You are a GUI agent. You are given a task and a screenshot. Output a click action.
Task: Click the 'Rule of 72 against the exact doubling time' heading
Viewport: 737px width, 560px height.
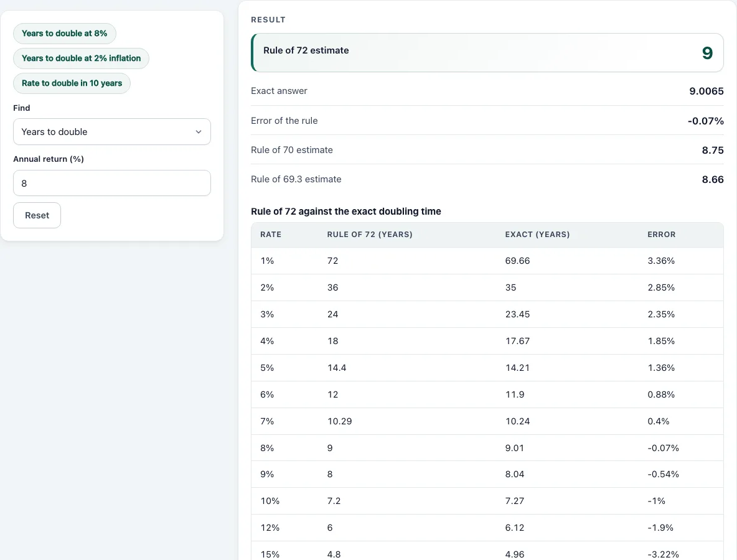pyautogui.click(x=346, y=212)
